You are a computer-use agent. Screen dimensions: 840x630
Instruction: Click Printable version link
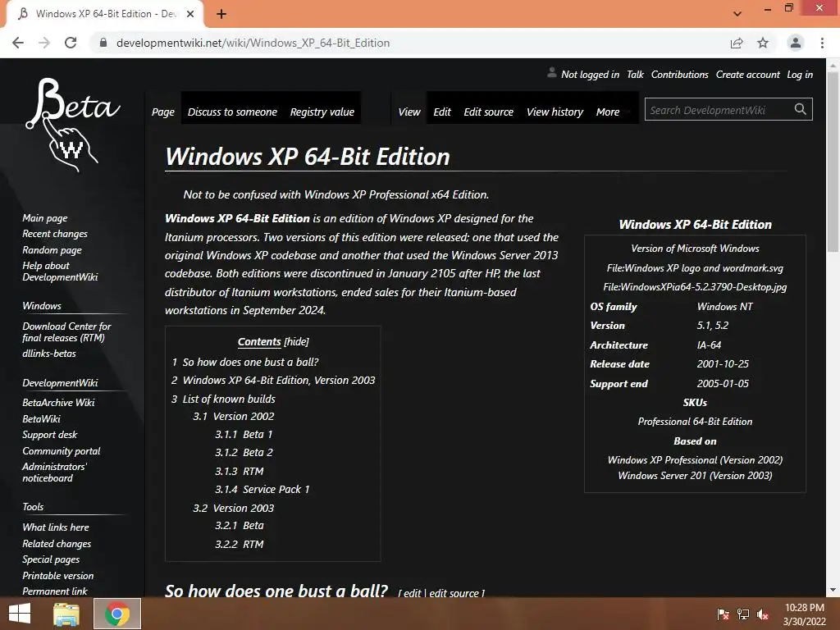[x=58, y=575]
